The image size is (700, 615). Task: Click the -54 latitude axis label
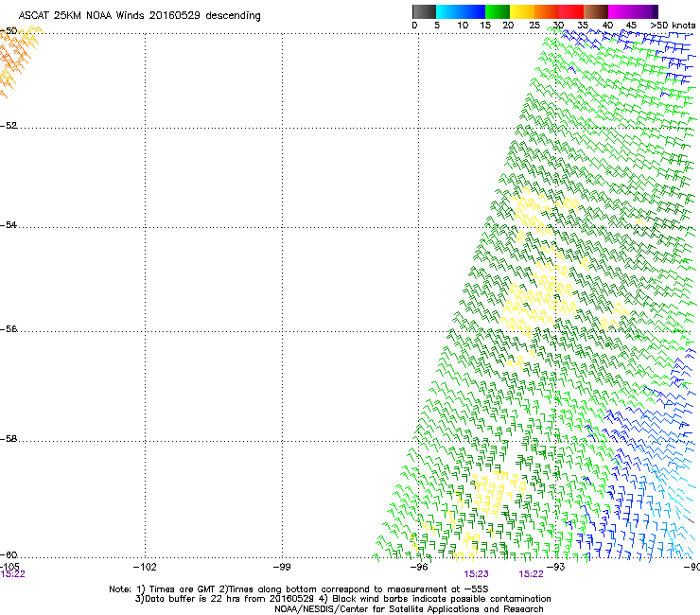(9, 224)
